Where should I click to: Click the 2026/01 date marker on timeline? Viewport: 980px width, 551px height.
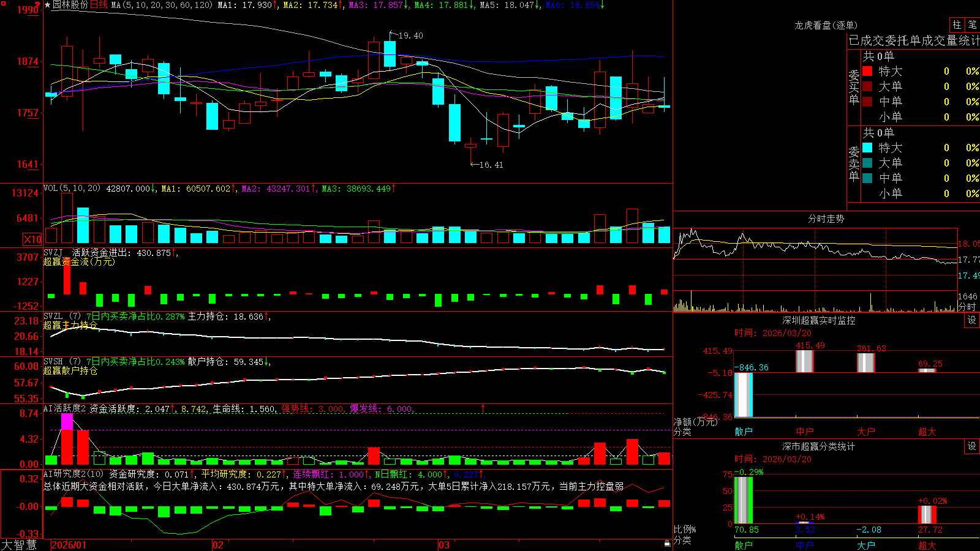pos(69,545)
